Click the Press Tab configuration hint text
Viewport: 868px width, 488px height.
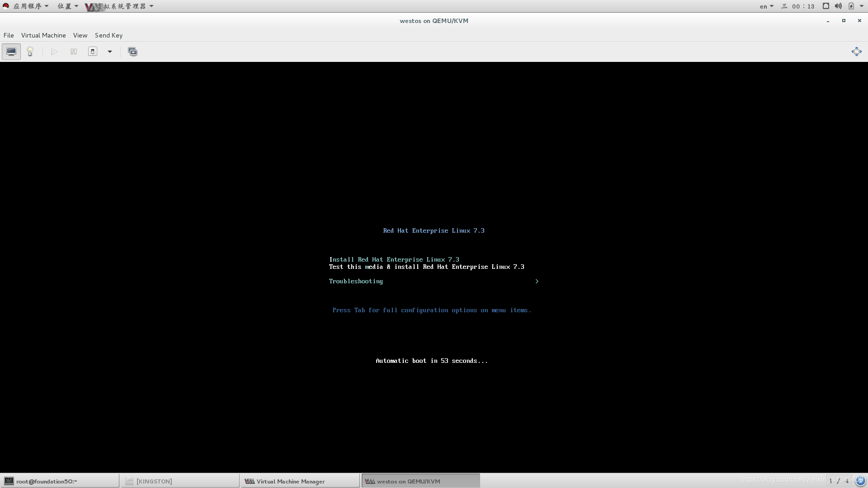(432, 310)
